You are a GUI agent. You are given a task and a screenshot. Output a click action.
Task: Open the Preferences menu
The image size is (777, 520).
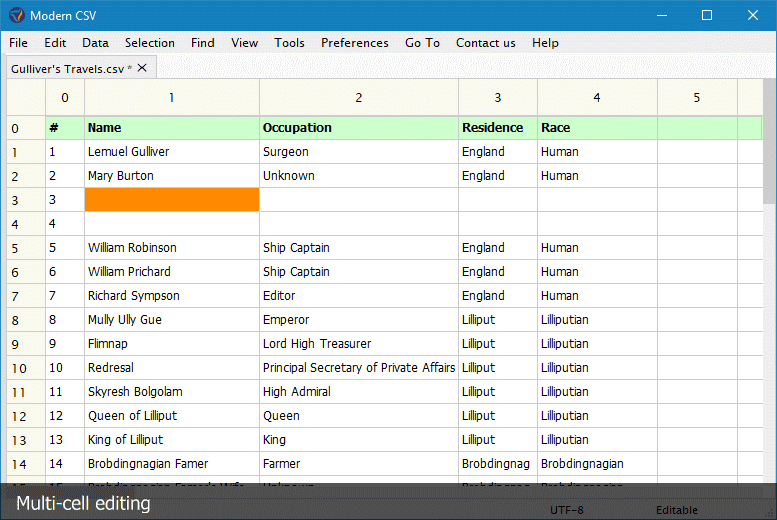(354, 43)
